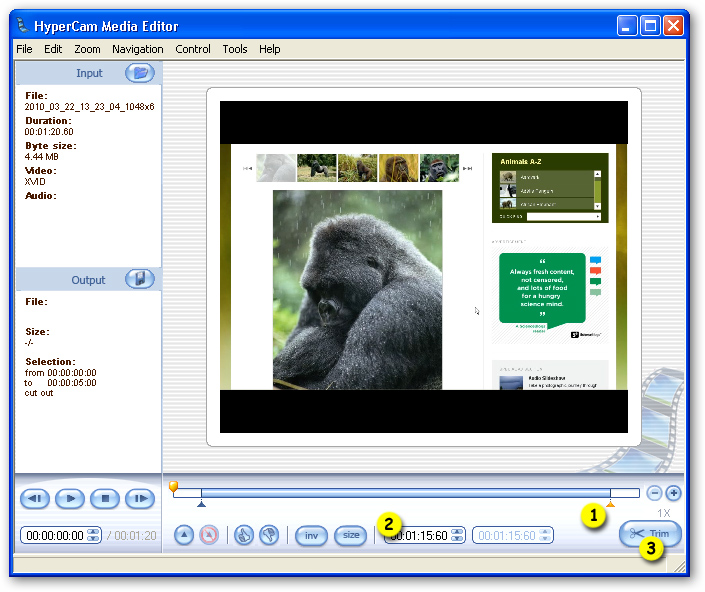Screen dimensions: 705x592
Task: Stop video playback
Action: (x=105, y=499)
